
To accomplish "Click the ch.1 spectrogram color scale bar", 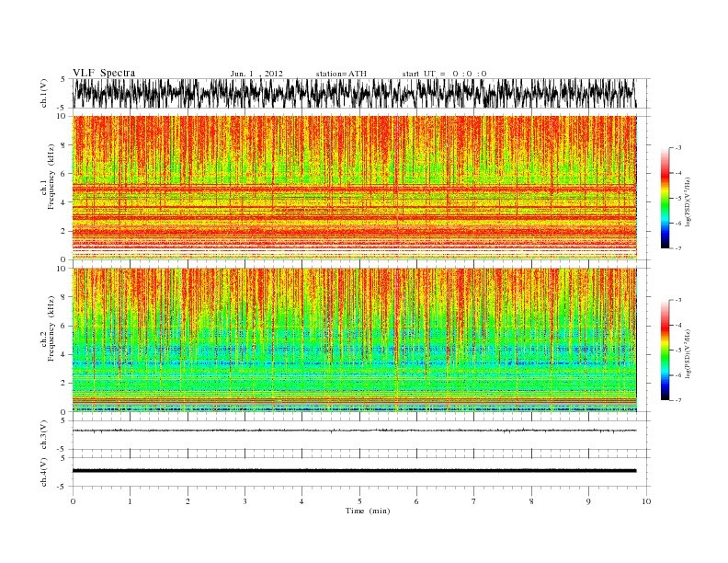I will (665, 199).
